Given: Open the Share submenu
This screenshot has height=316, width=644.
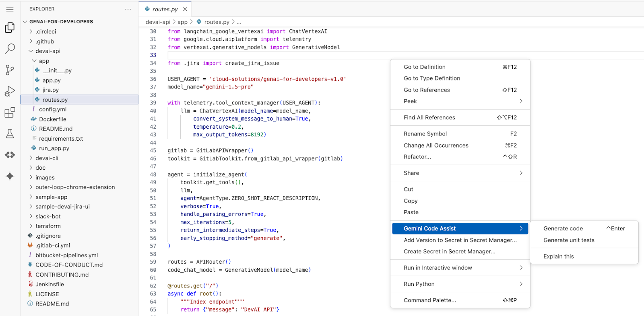Looking at the screenshot, I should tap(460, 173).
